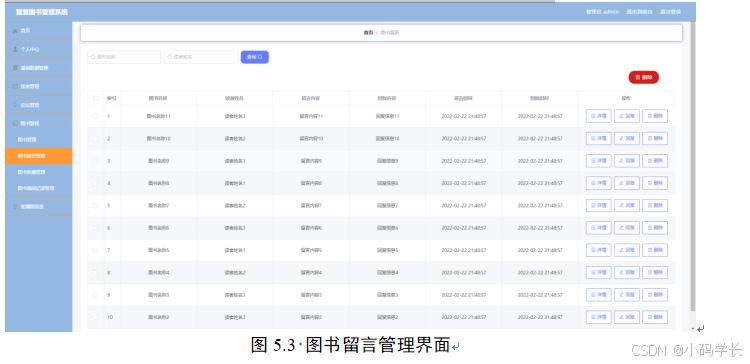
Task: Click the red 删除 batch delete button
Action: (643, 77)
